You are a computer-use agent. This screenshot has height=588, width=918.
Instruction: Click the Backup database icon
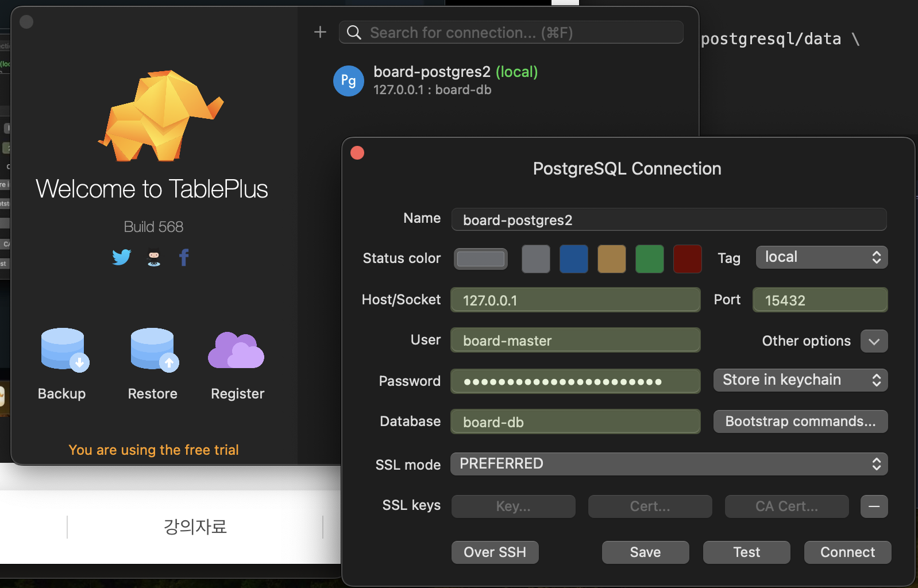click(x=64, y=350)
